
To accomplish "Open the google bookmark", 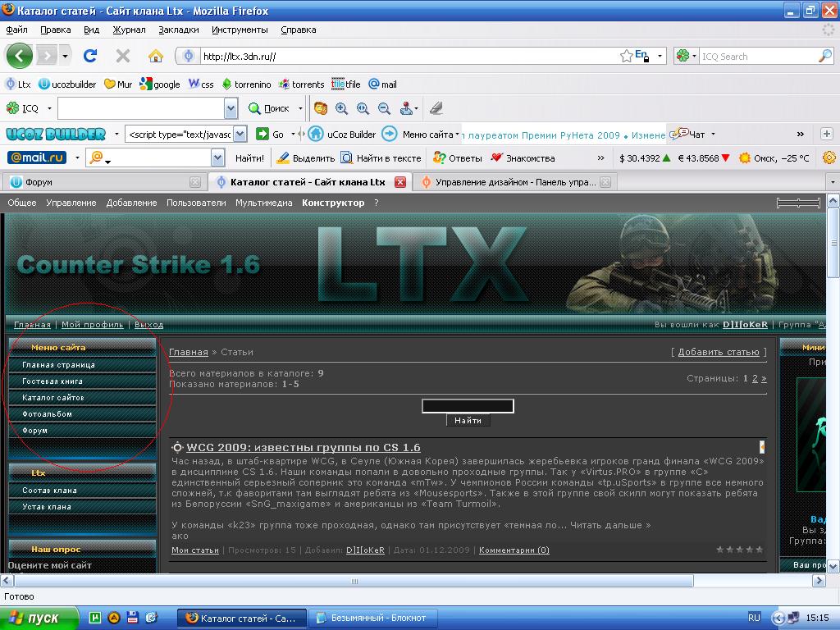I will pos(160,84).
